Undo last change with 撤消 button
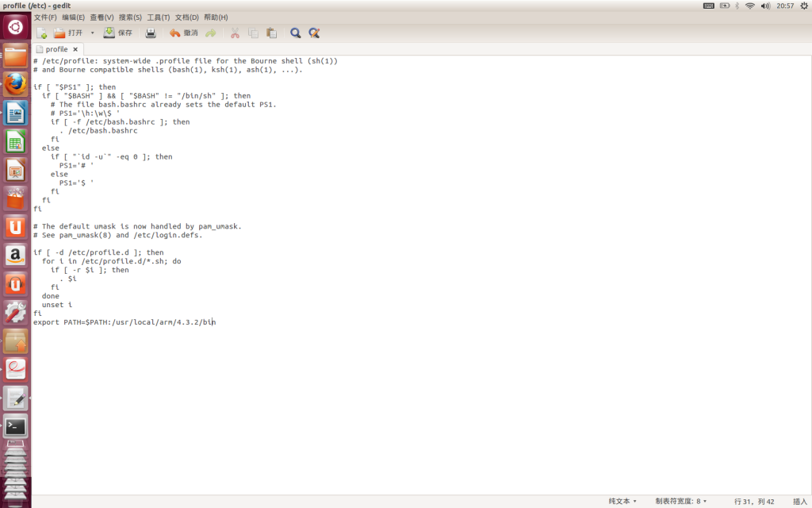This screenshot has height=508, width=812. pyautogui.click(x=184, y=33)
